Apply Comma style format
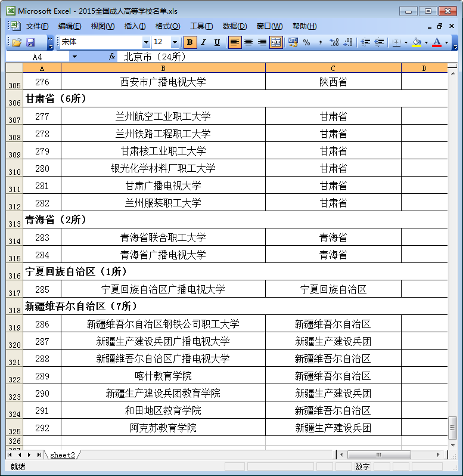 [320, 42]
